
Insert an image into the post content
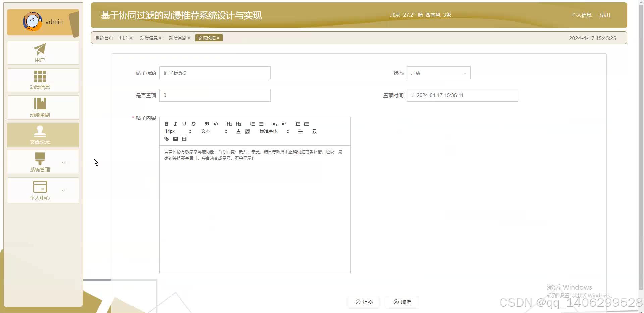[x=175, y=139]
